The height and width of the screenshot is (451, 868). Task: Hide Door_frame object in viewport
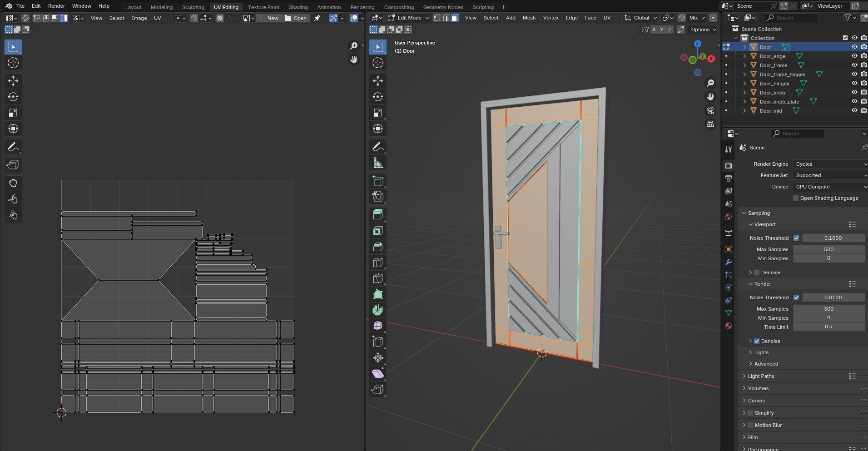(x=854, y=65)
